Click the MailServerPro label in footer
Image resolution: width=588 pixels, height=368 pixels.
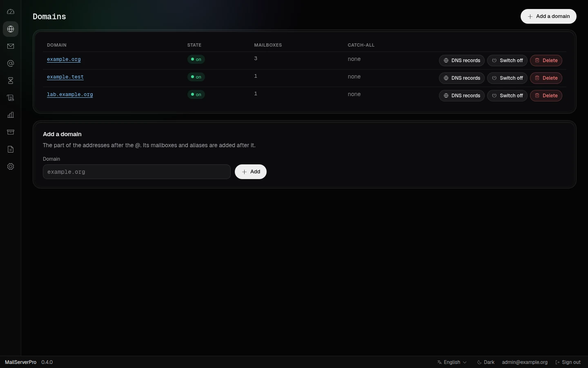20,362
